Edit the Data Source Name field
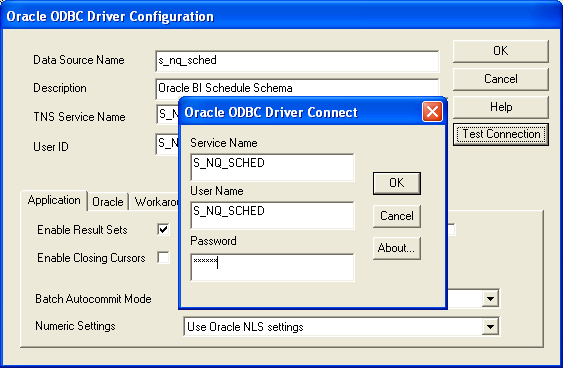Screen dimensions: 563x368 [x=297, y=61]
